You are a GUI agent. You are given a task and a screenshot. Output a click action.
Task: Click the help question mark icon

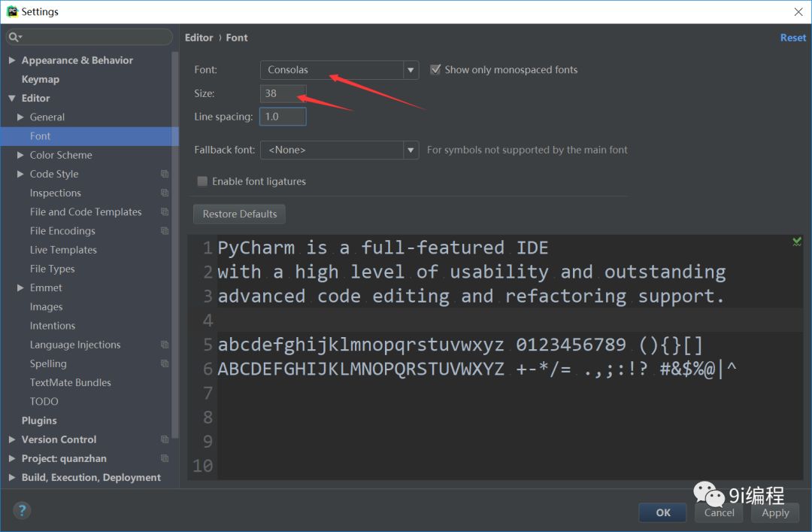coord(22,510)
